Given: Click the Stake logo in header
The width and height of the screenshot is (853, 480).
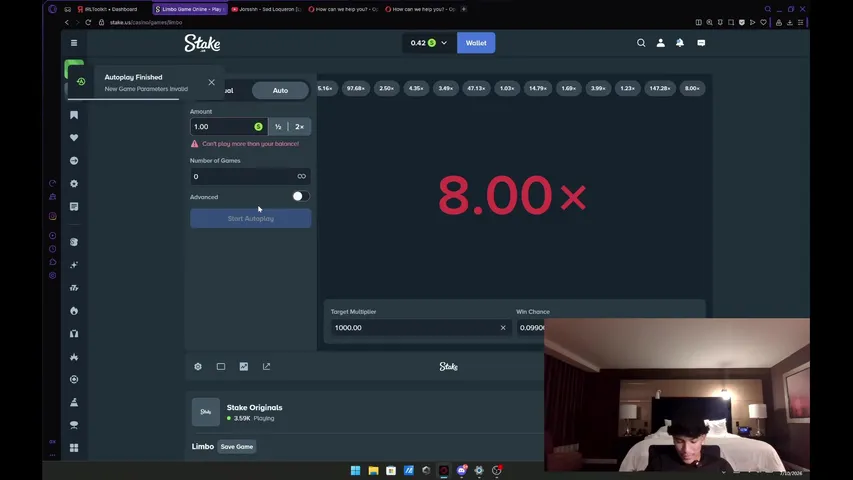Looking at the screenshot, I should pos(202,43).
